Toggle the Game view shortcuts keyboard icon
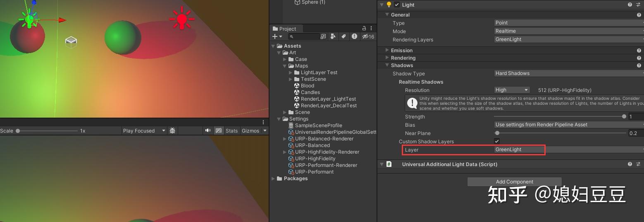Screen dimensions: 644x222 219,130
